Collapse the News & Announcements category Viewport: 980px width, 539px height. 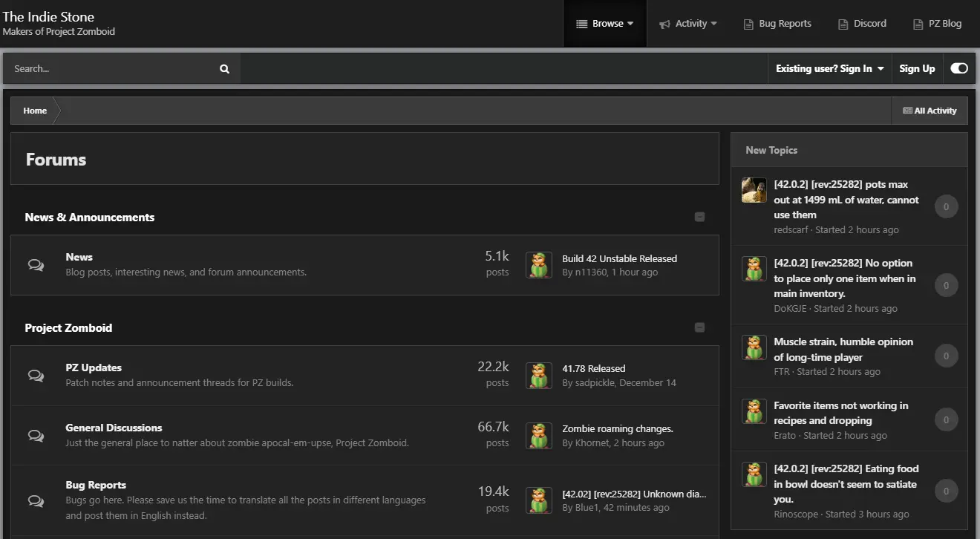[699, 217]
